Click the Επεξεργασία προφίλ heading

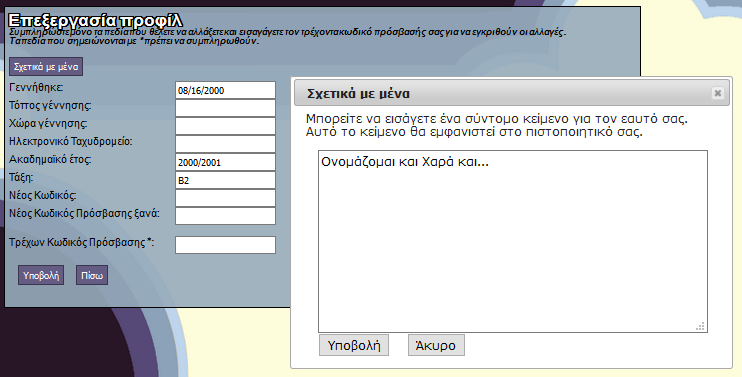95,20
